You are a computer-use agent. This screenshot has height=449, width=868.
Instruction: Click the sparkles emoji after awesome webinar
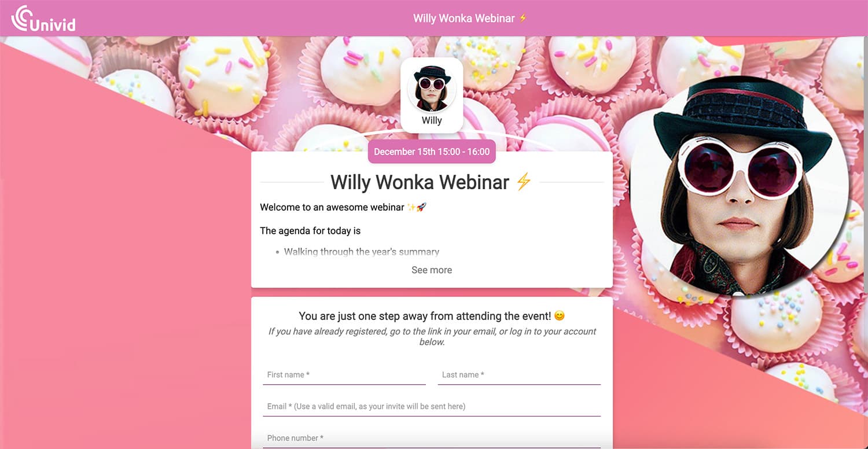(x=411, y=207)
